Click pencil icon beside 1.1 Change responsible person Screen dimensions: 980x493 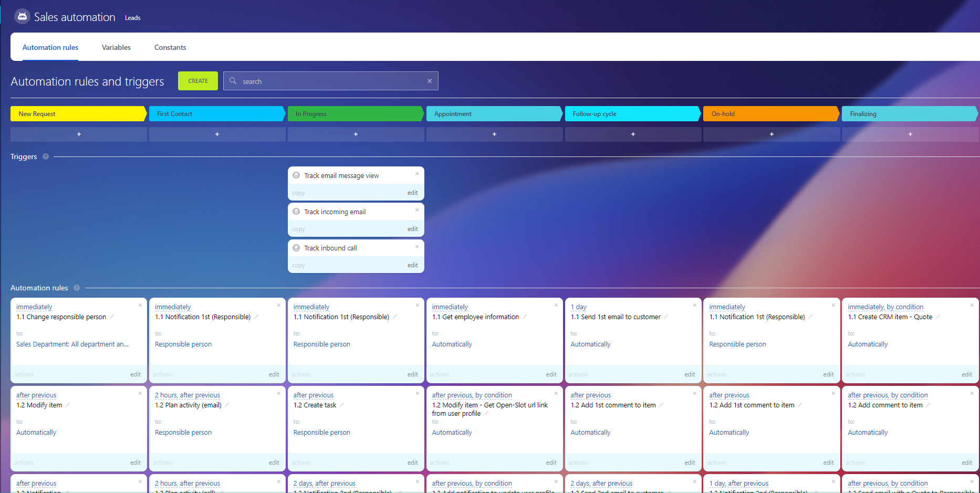(112, 317)
